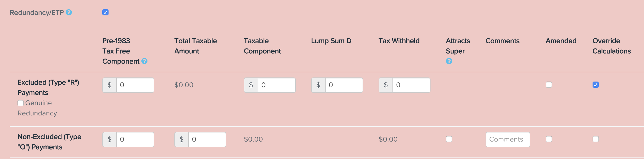This screenshot has height=159, width=644.
Task: Select the Comments text box
Action: click(508, 140)
